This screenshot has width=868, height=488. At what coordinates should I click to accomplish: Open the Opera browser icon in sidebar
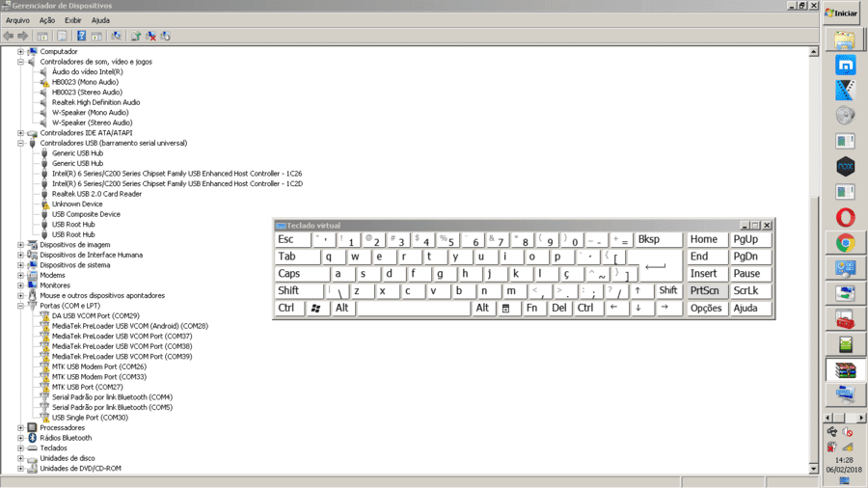[x=845, y=217]
